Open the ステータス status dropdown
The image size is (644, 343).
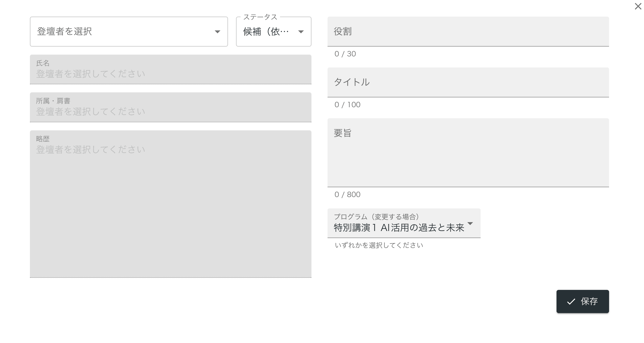[273, 31]
